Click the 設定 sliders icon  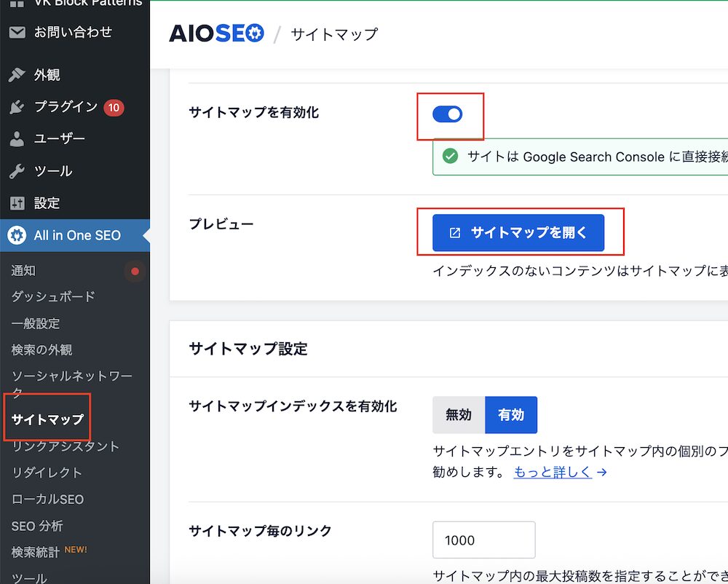(17, 203)
